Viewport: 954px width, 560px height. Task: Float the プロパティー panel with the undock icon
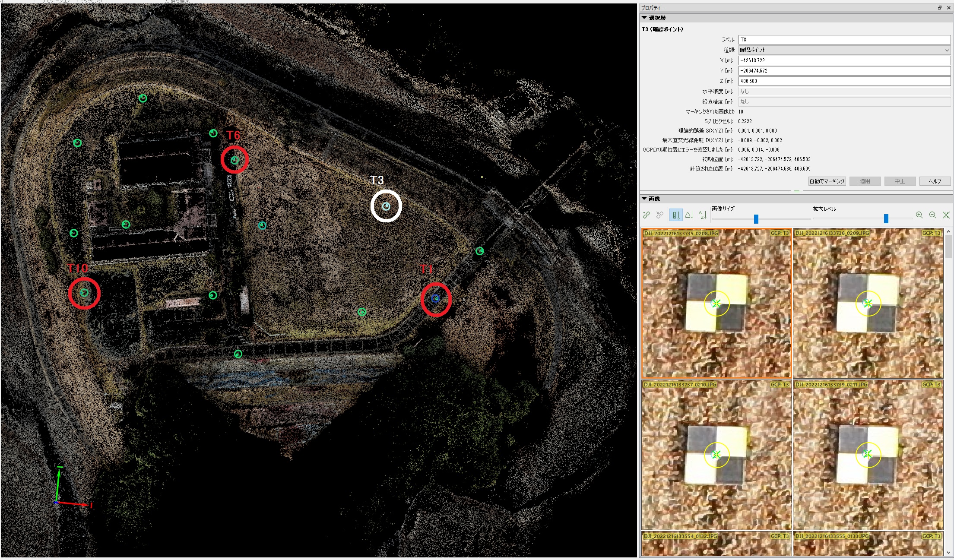pyautogui.click(x=940, y=8)
